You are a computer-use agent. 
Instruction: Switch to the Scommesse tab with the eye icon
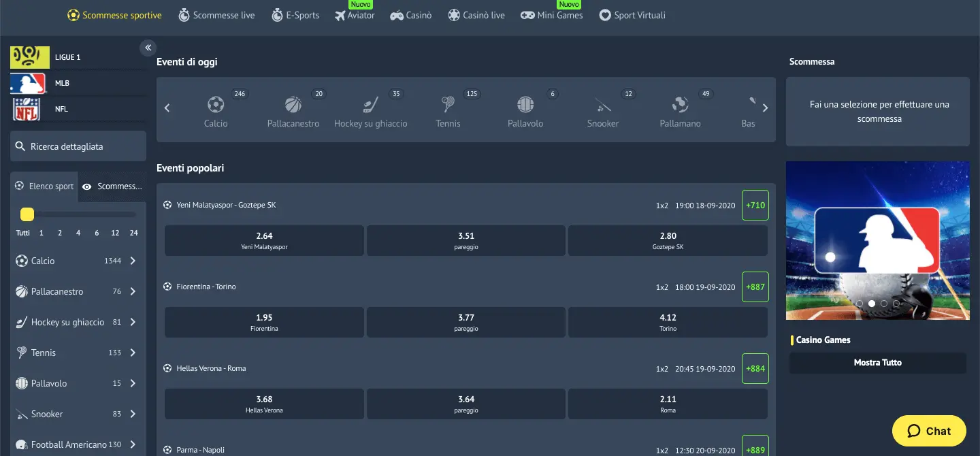(112, 186)
